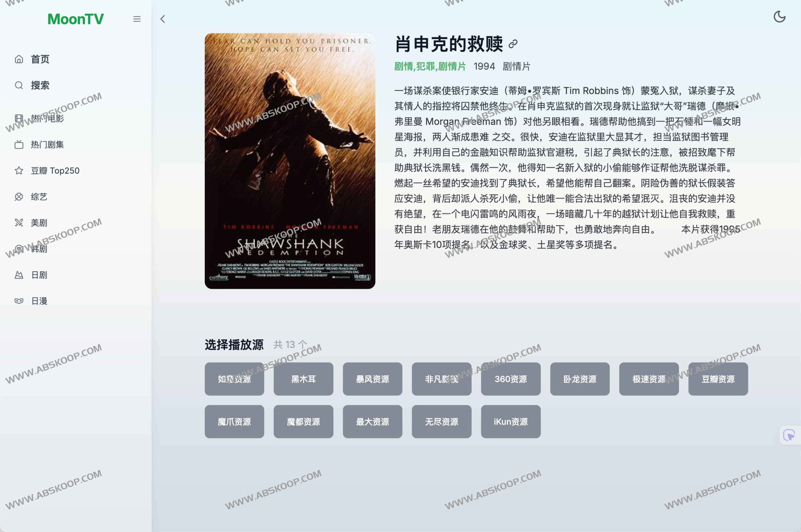Click the MoonTV logo
The height and width of the screenshot is (532, 801).
point(75,19)
